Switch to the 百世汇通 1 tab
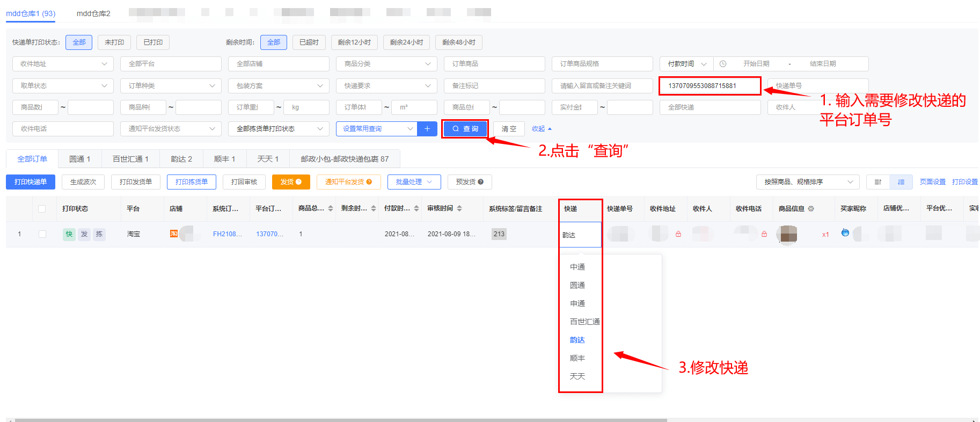This screenshot has width=980, height=422. 130,159
